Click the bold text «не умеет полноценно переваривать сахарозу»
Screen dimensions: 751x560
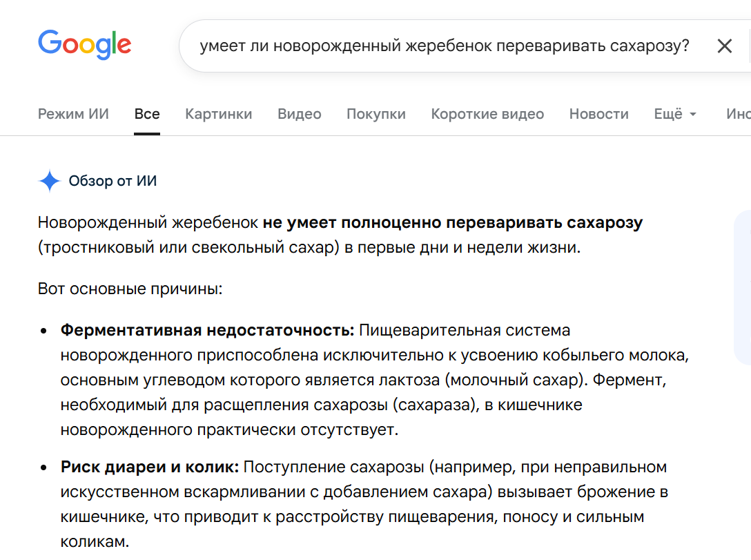coord(456,223)
